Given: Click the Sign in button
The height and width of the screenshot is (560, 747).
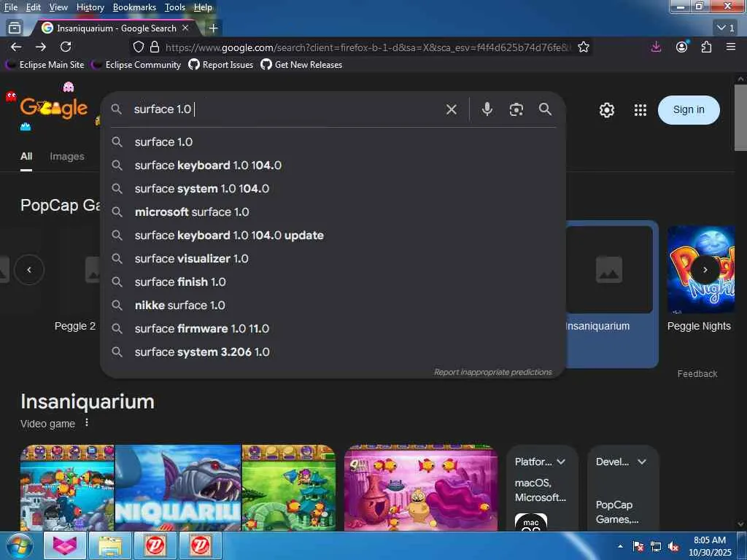Looking at the screenshot, I should 689,110.
